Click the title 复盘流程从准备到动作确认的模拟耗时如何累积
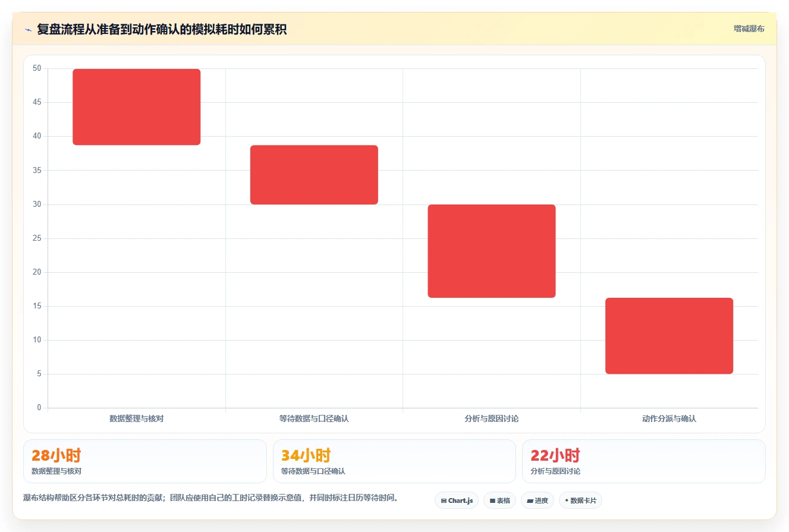Image resolution: width=789 pixels, height=532 pixels. tap(162, 29)
